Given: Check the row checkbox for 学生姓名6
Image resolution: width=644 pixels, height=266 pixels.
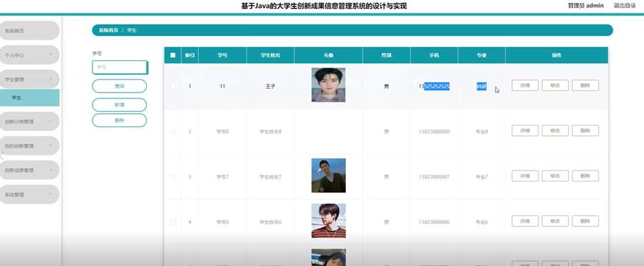Looking at the screenshot, I should pyautogui.click(x=173, y=222).
